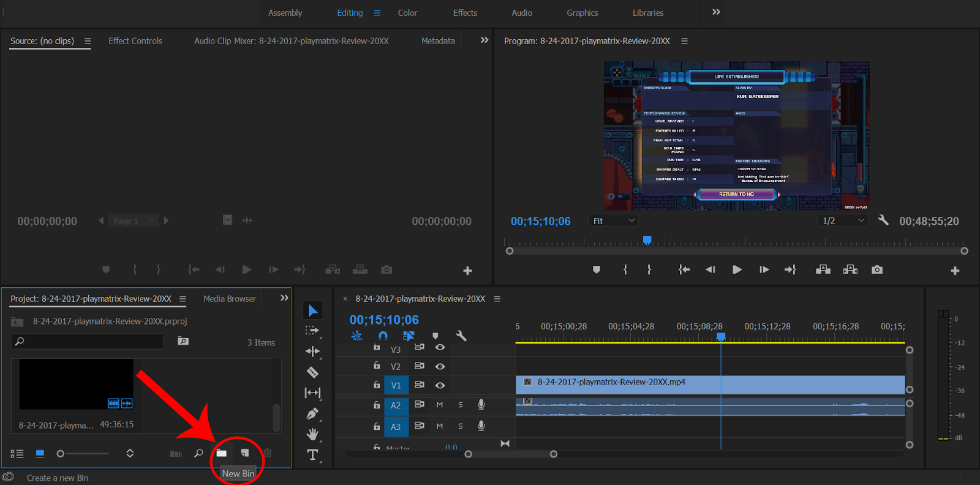Open the Media Browser tab
Image resolution: width=980 pixels, height=485 pixels.
click(229, 299)
